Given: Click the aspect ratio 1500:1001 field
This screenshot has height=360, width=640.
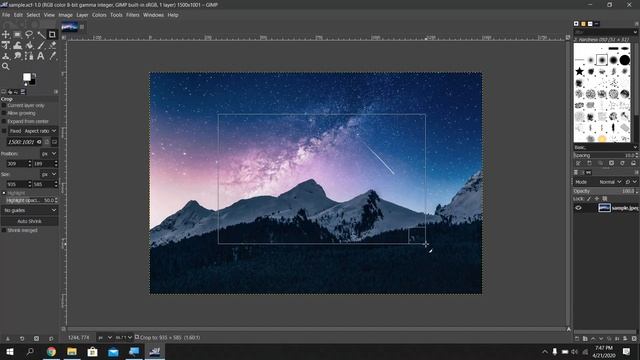Looking at the screenshot, I should [x=24, y=142].
